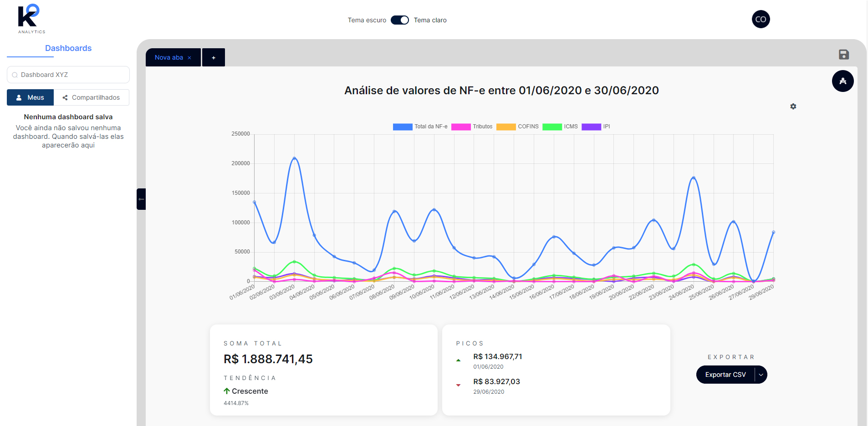Viewport: 868px width, 426px height.
Task: Click the ICMS peak on 03/06/2020
Action: (294, 262)
